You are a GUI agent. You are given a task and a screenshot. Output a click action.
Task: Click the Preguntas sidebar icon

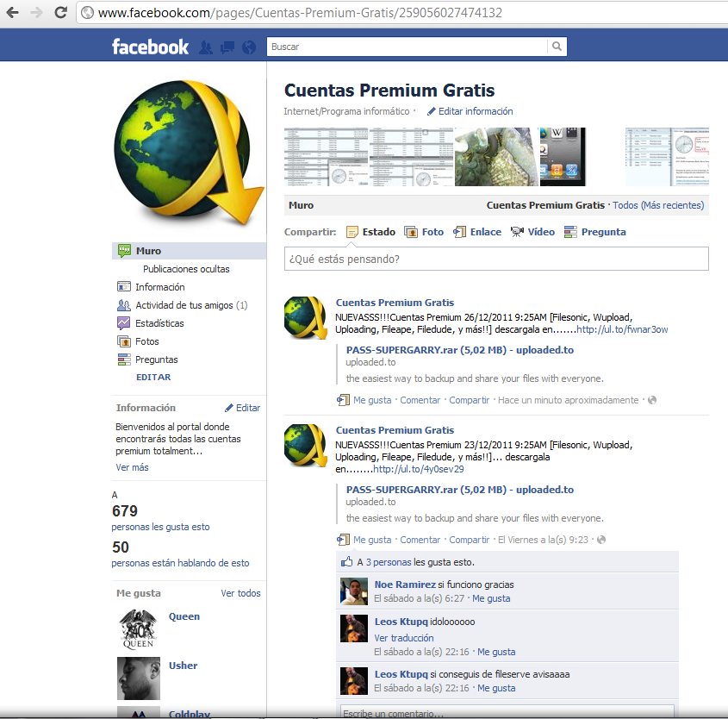124,359
